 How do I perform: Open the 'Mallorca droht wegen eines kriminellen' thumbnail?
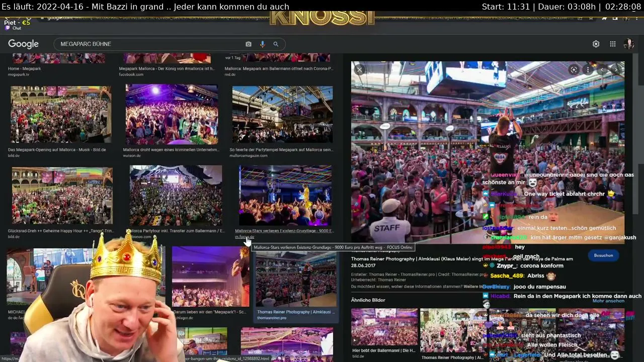click(x=172, y=115)
